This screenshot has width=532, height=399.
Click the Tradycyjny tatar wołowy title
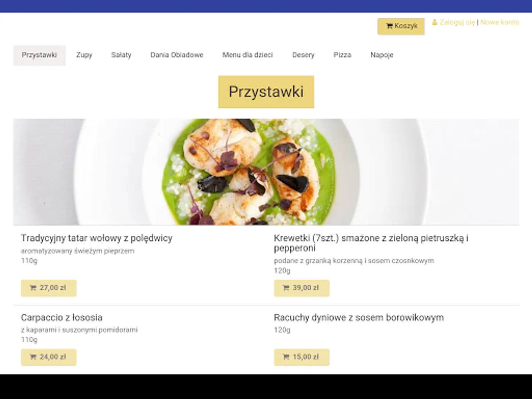97,239
